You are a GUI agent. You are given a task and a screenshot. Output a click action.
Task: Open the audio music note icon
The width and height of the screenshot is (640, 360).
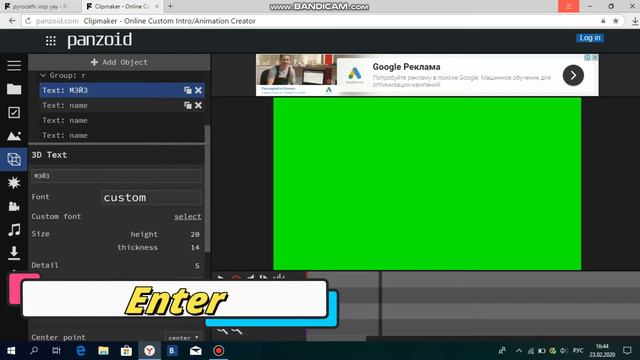point(14,230)
